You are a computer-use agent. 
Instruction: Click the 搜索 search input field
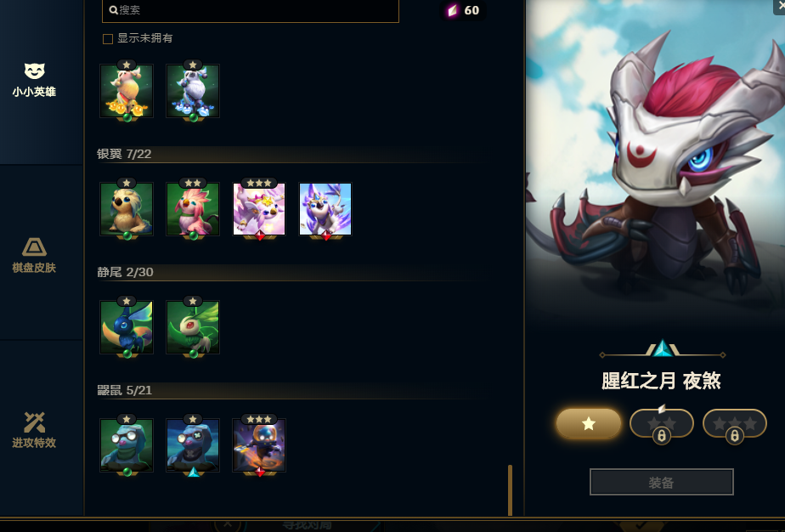pos(251,10)
